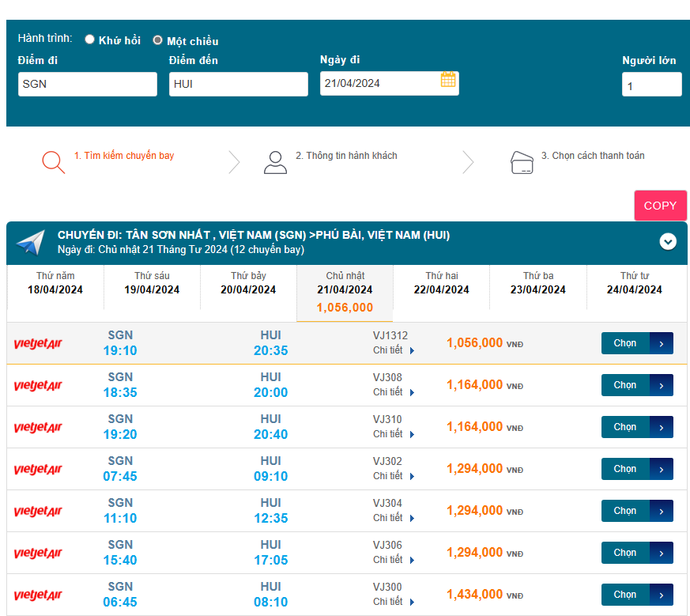This screenshot has width=690, height=616.
Task: Expand Chi tiết details for flight VJ302
Action: (394, 476)
